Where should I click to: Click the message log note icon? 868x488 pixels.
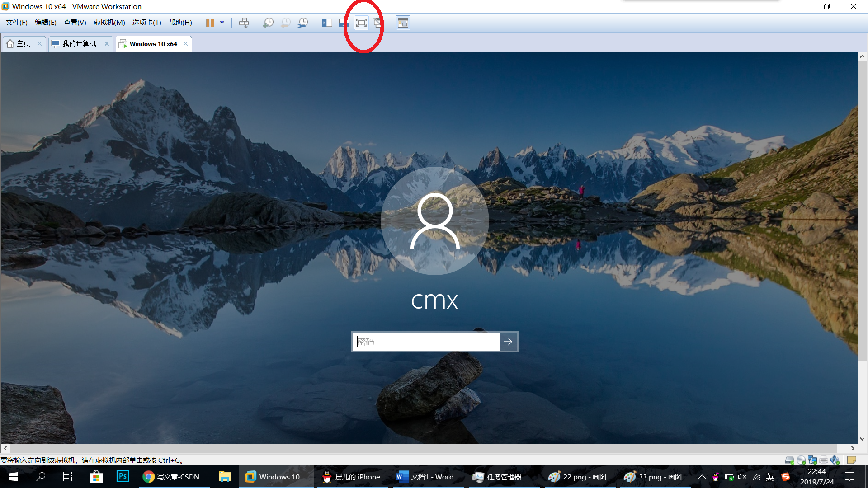[x=852, y=460]
